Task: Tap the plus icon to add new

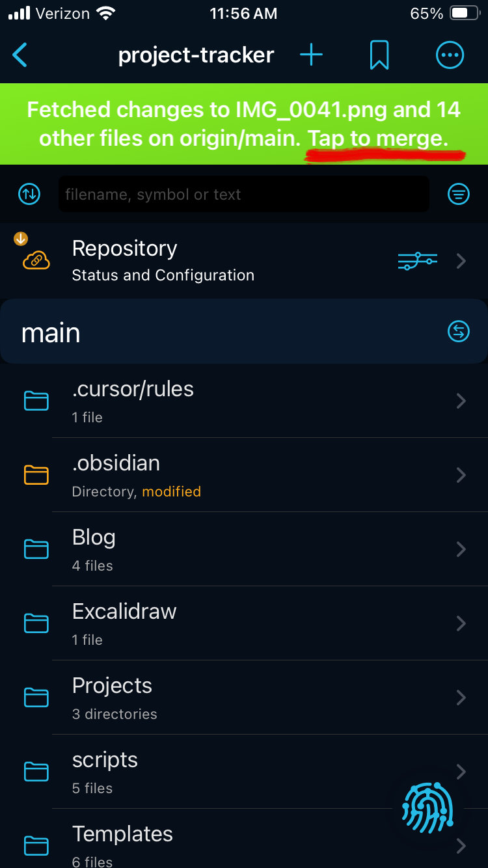Action: point(311,55)
